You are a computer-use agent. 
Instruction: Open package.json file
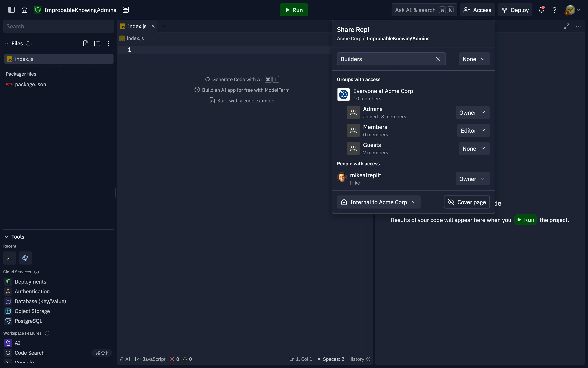[x=30, y=84]
